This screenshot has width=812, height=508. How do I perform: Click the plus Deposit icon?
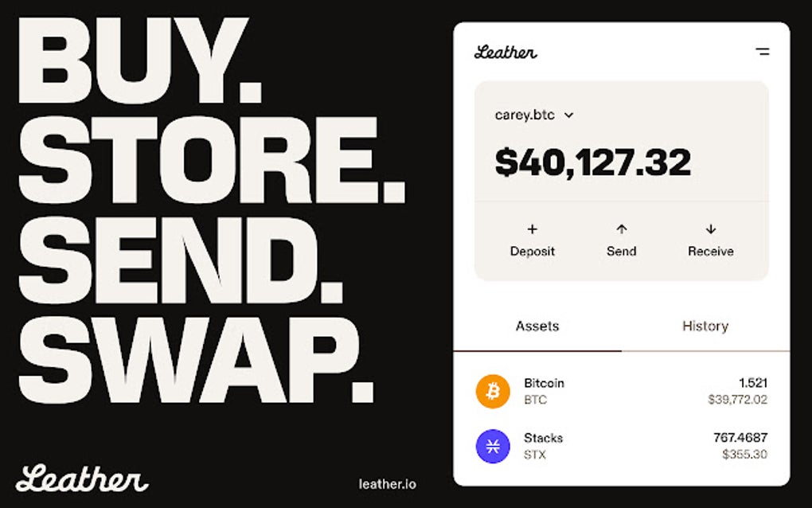pyautogui.click(x=533, y=229)
